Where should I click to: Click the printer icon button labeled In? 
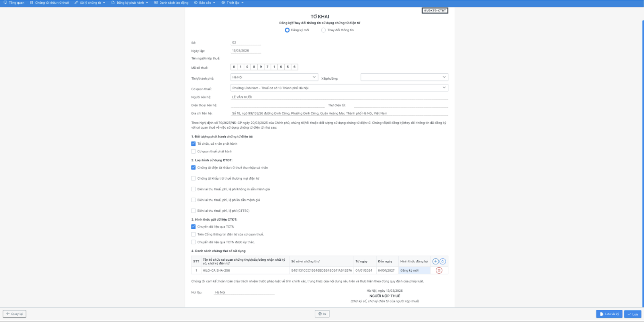point(322,314)
